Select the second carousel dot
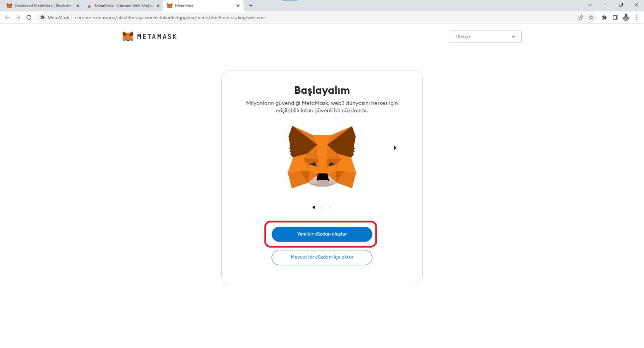 322,207
